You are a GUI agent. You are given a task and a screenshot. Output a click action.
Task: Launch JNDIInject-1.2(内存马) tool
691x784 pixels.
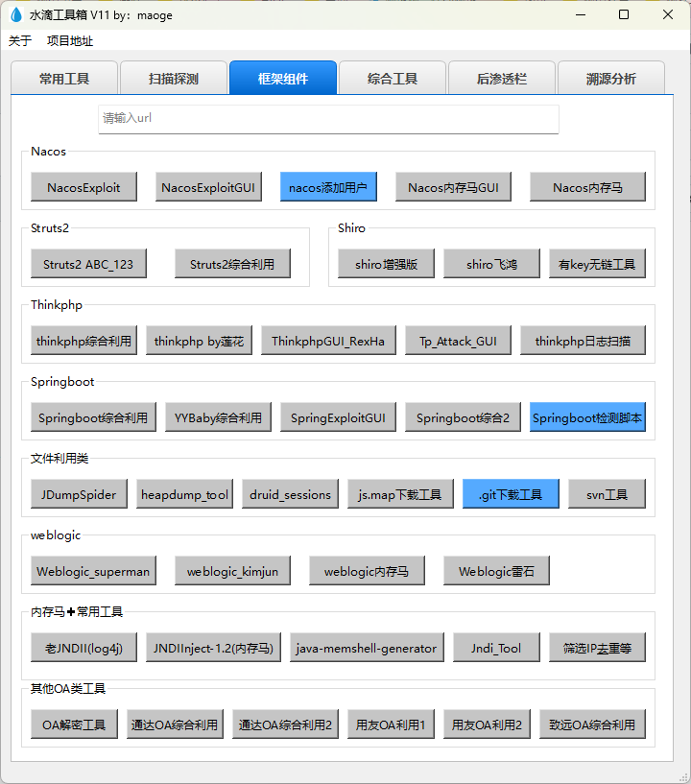coord(213,648)
